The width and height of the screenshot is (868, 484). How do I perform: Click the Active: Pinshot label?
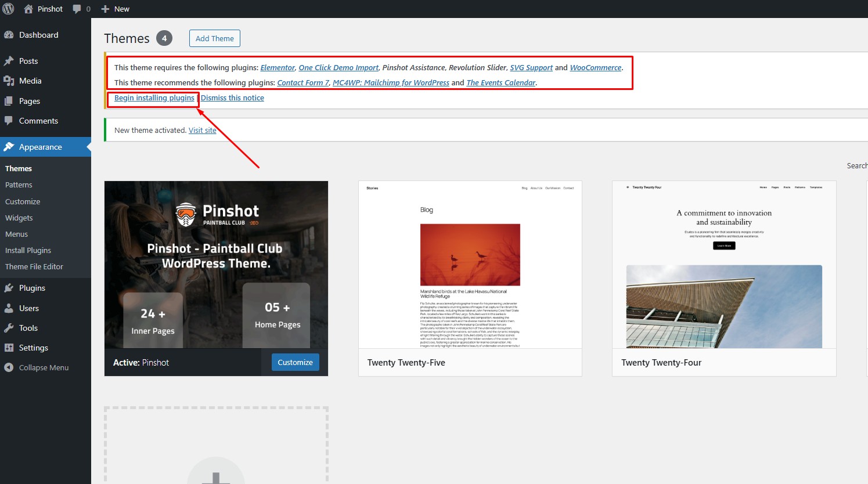pyautogui.click(x=141, y=362)
